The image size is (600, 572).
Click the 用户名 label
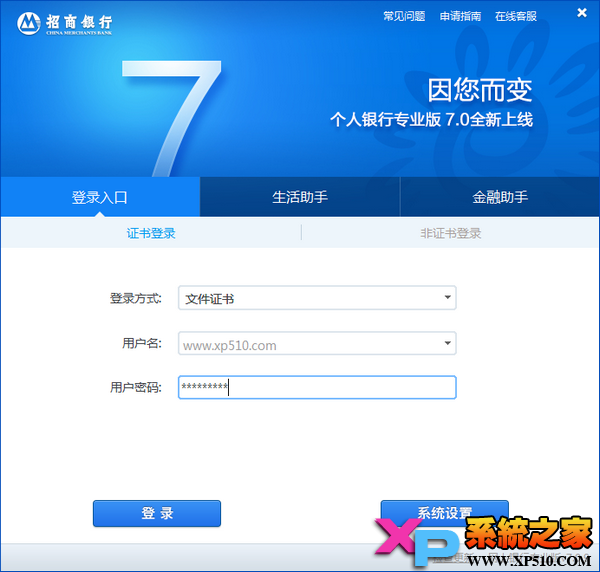[142, 343]
